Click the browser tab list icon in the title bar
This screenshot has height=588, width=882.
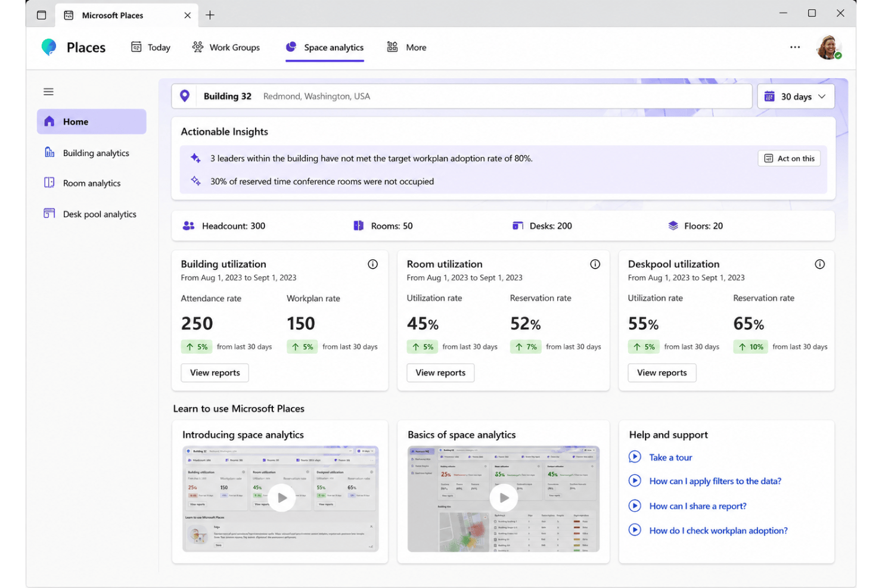tap(42, 15)
